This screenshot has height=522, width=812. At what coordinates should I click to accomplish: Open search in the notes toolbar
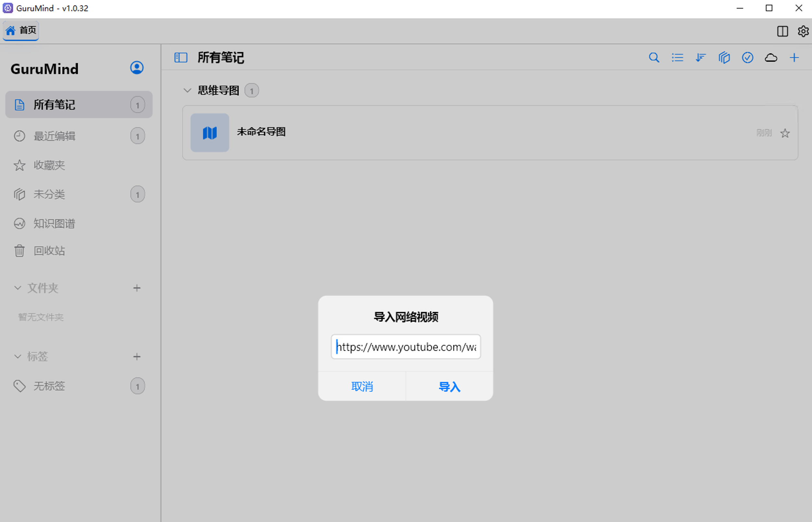(x=654, y=58)
